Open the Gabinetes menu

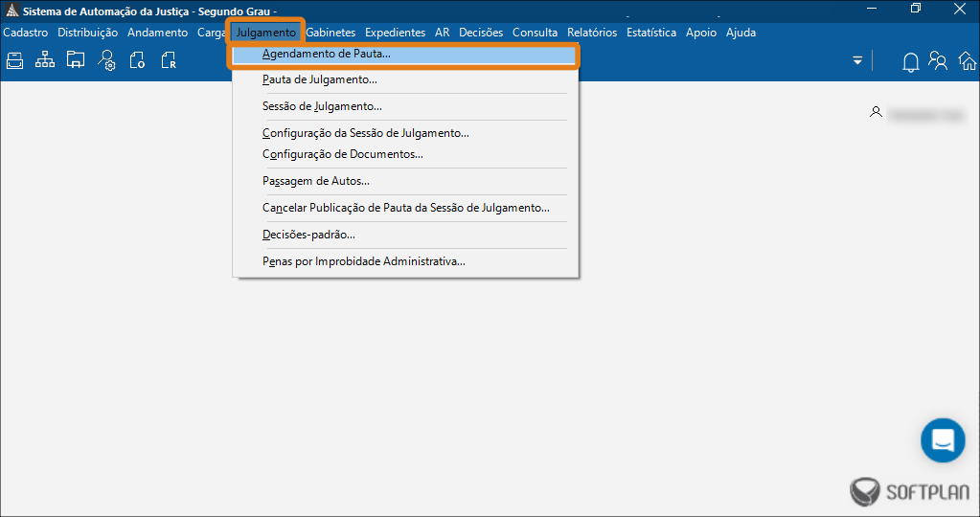click(330, 33)
